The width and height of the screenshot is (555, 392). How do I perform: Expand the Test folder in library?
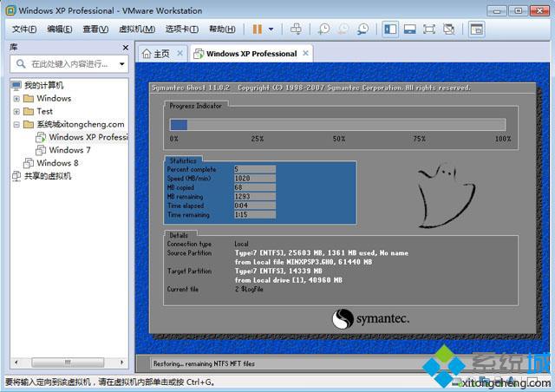click(16, 112)
